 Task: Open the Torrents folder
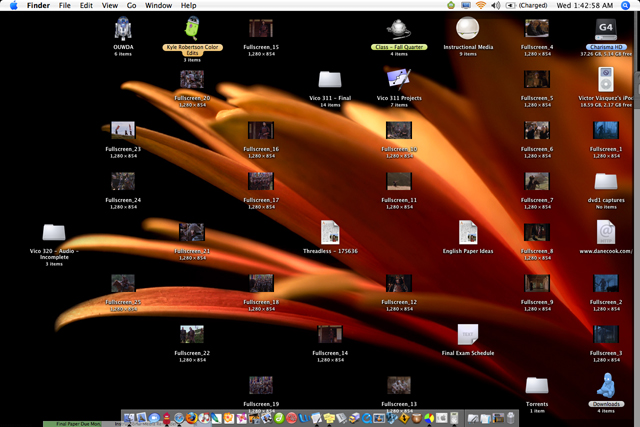coord(536,385)
